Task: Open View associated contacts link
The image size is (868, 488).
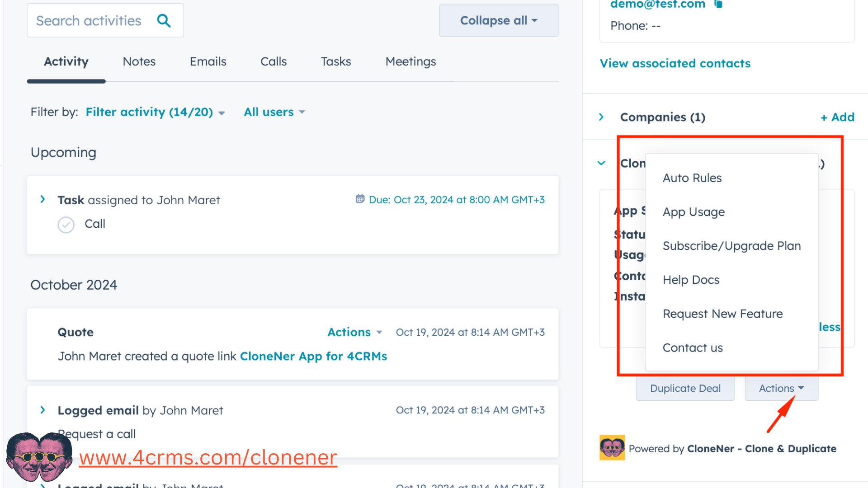Action: [x=675, y=63]
